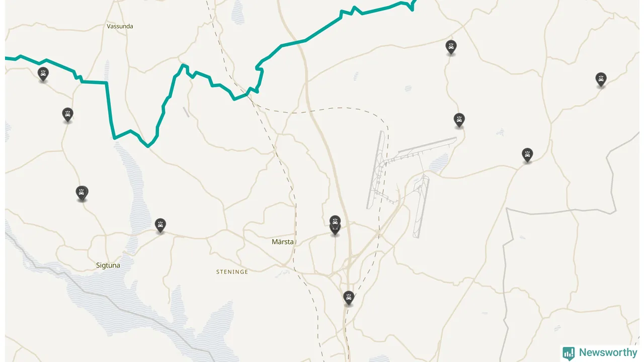This screenshot has height=362, width=644.
Task: Click the STENINGE area label
Action: tap(232, 271)
